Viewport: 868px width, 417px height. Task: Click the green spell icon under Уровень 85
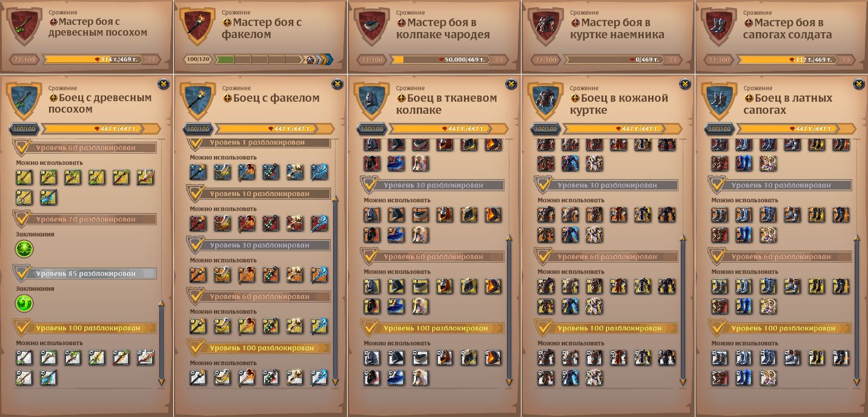pyautogui.click(x=24, y=303)
